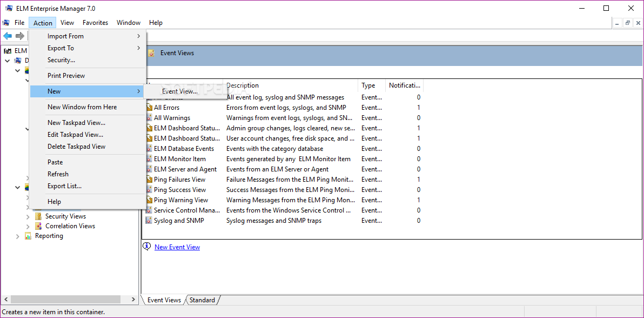Image resolution: width=644 pixels, height=318 pixels.
Task: Choose Export List... menu entry
Action: point(88,186)
